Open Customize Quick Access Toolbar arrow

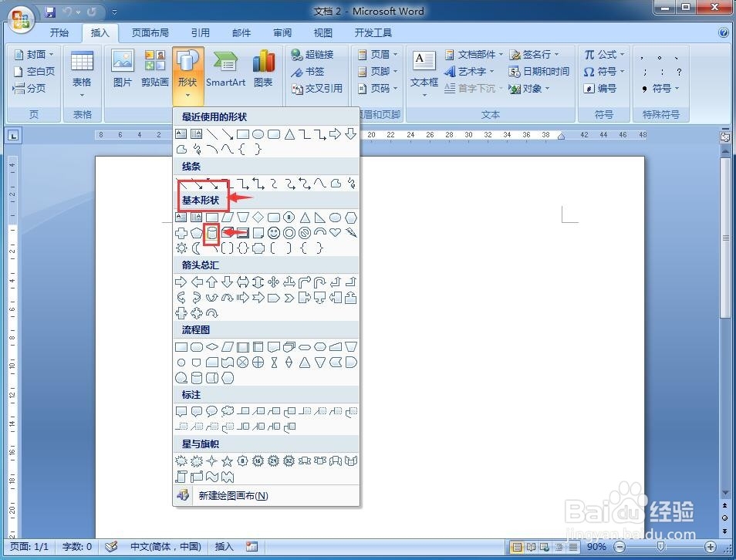(x=114, y=12)
